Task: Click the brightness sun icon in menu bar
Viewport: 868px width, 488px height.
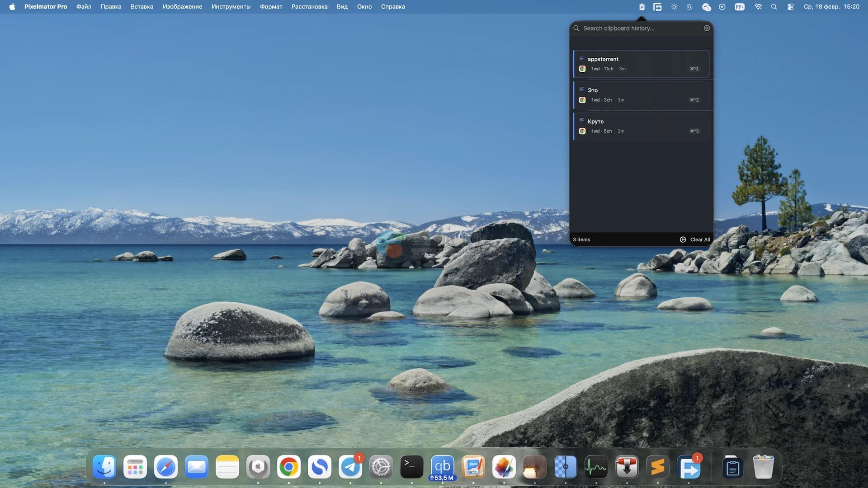Action: coord(674,7)
